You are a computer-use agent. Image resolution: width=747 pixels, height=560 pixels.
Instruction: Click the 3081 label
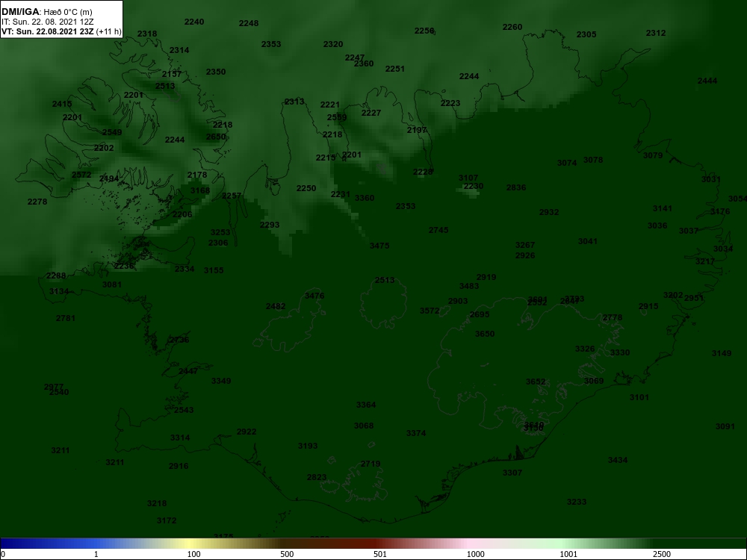point(112,284)
